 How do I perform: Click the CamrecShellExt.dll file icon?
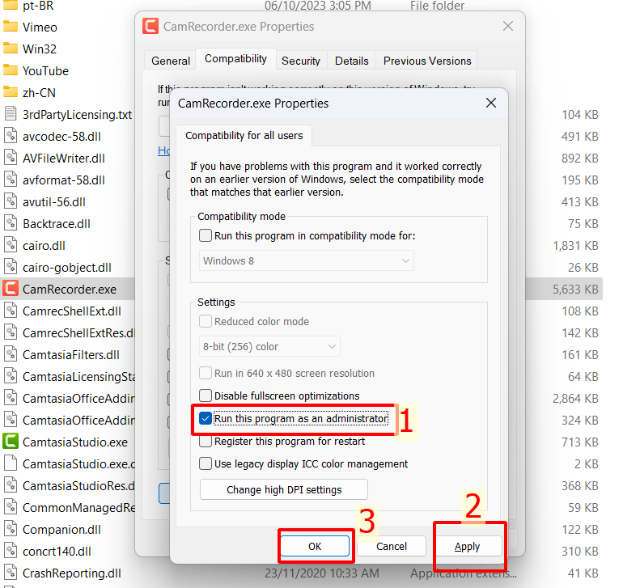tap(10, 311)
